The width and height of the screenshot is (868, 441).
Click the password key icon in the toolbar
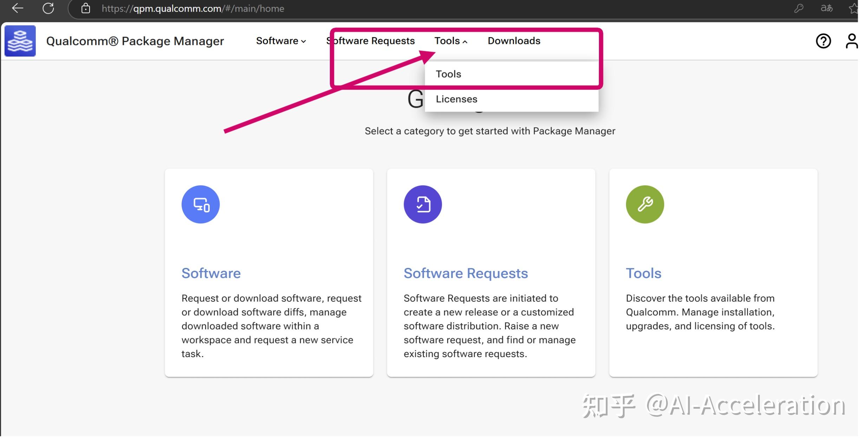tap(798, 8)
